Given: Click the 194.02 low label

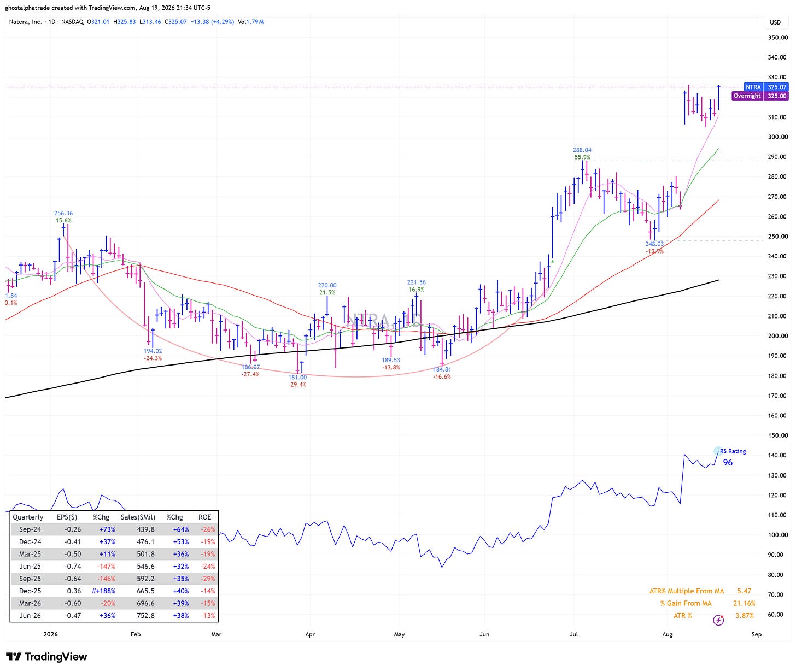Looking at the screenshot, I should tap(153, 351).
